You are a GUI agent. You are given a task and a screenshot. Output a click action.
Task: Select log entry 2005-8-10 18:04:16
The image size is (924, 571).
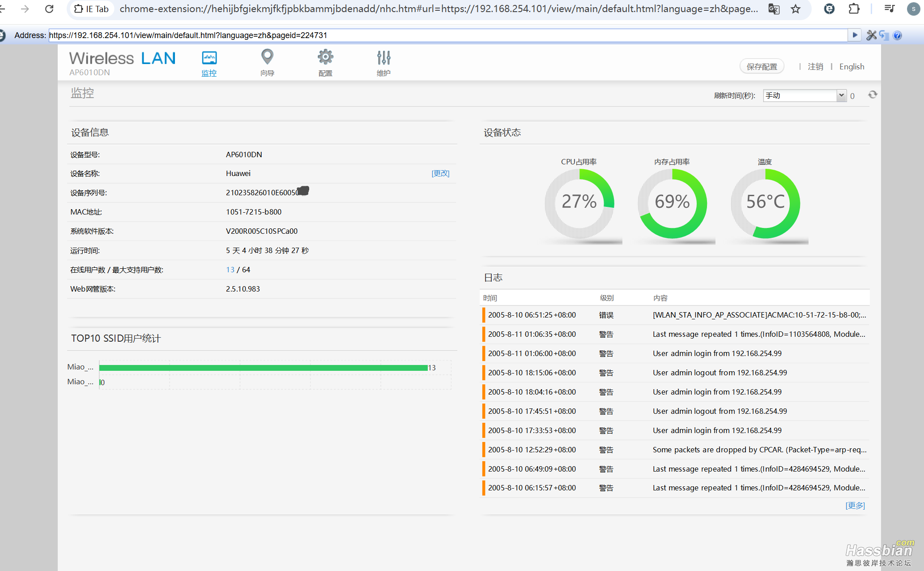pyautogui.click(x=675, y=392)
